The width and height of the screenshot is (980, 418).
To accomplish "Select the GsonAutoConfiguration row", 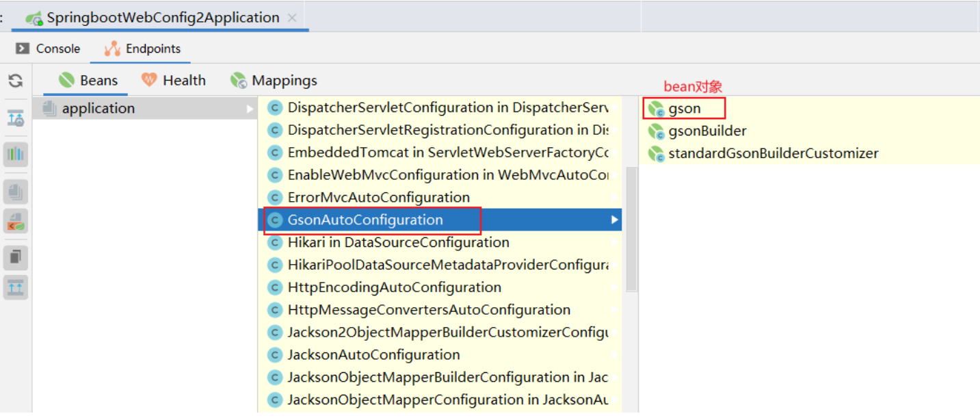I will (439, 220).
